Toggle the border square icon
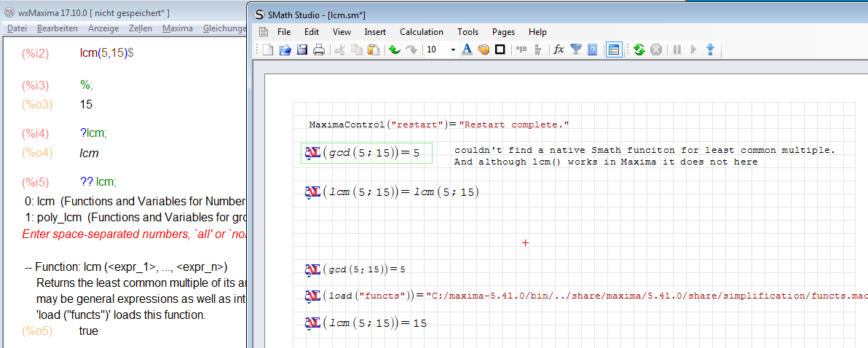Screen dimensions: 868x348 click(x=500, y=50)
